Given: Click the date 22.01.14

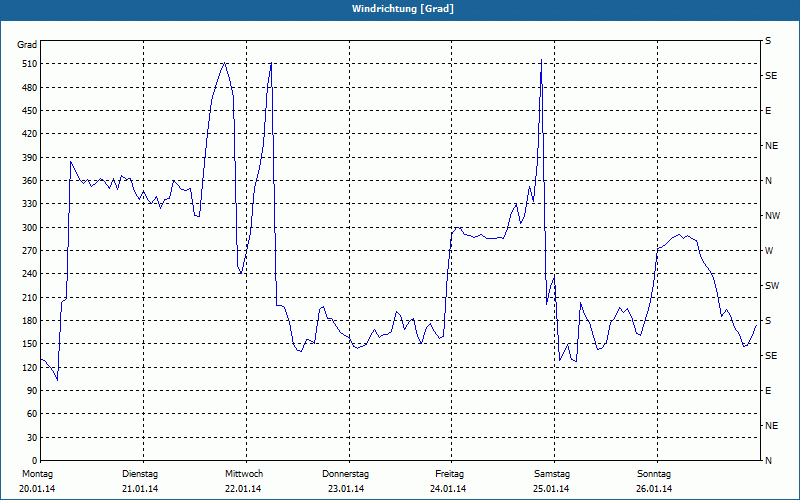Looking at the screenshot, I should click(243, 489).
